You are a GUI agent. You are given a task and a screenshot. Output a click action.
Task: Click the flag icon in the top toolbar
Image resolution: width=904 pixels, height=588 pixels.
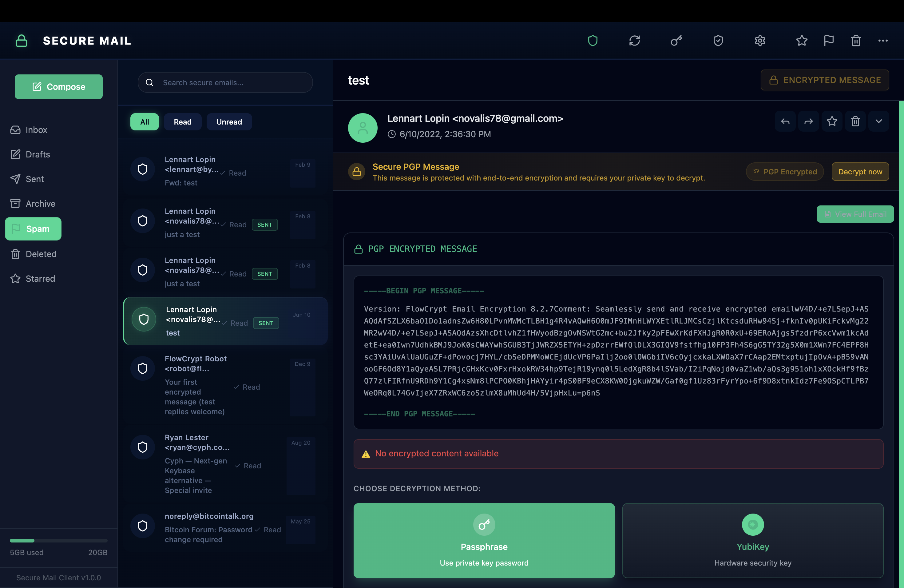829,41
